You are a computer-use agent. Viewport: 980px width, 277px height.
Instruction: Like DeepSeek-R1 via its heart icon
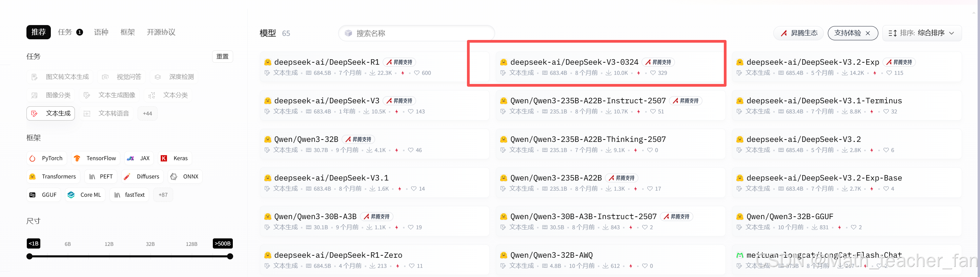point(416,73)
